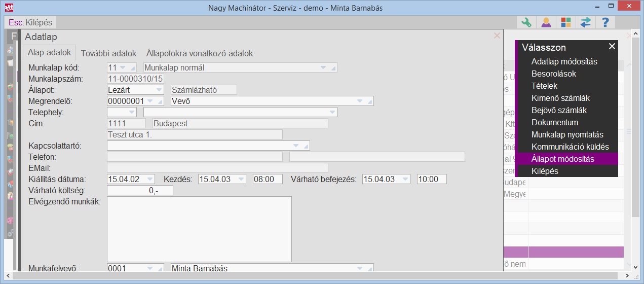644x284 pixels.
Task: Click the Várható költség amount field
Action: pos(140,190)
